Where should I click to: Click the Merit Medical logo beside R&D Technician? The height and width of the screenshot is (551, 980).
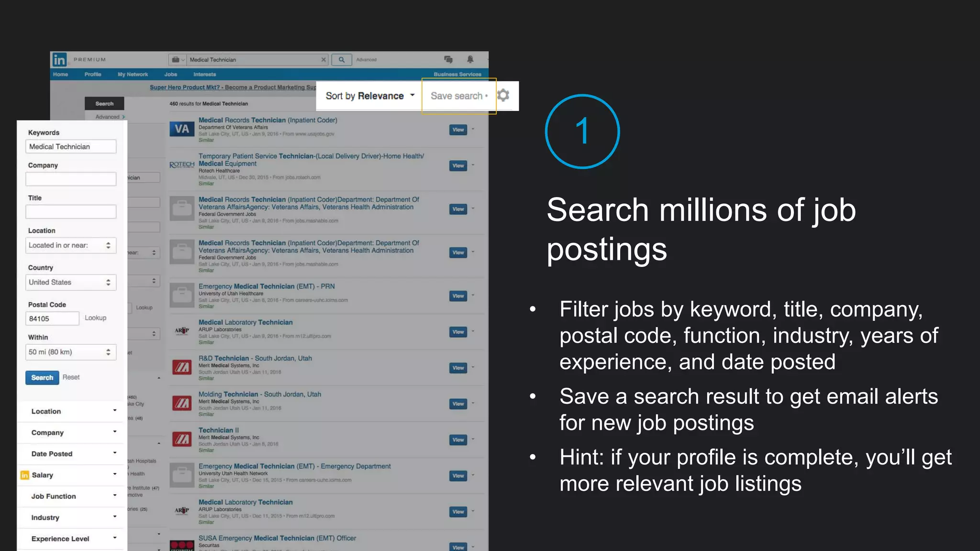tap(182, 367)
